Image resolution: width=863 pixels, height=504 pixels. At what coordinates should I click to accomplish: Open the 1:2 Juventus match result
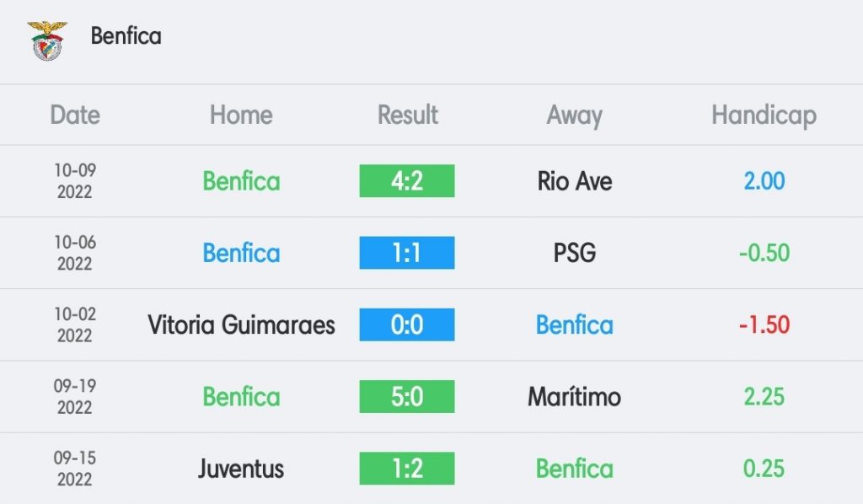[407, 469]
